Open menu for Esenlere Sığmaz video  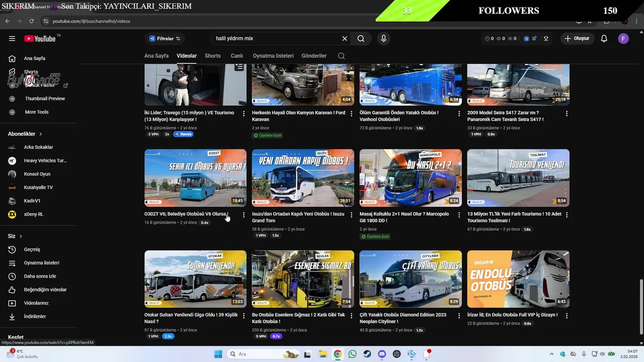[351, 316]
